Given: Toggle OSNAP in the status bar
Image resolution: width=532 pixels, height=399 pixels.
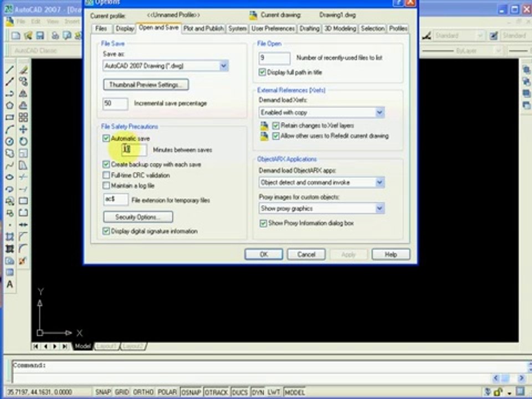Looking at the screenshot, I should tap(191, 392).
